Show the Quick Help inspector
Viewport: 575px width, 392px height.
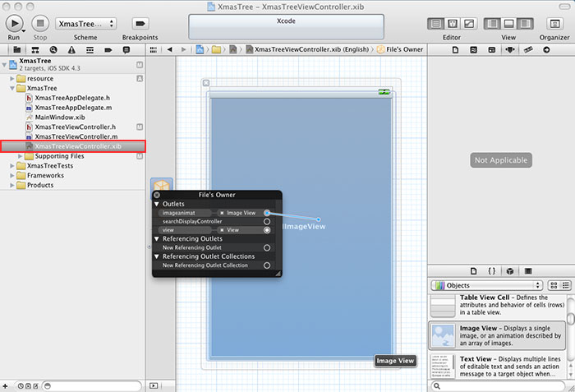[x=473, y=49]
